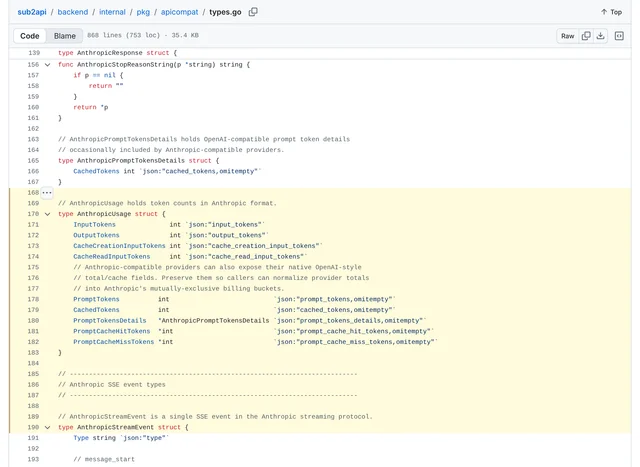The image size is (640, 467).
Task: Collapse AnthropicStopReasonString function at line 156
Action: [48, 64]
